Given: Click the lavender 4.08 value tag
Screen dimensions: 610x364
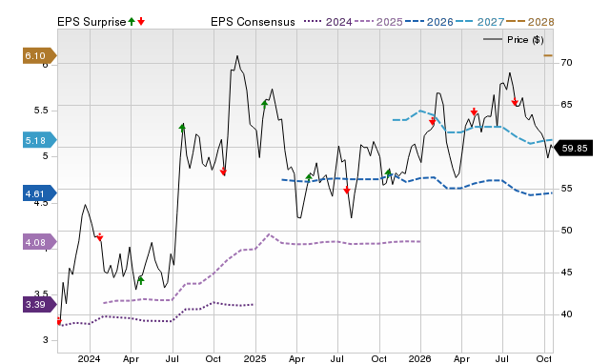Looking at the screenshot, I should (x=40, y=242).
